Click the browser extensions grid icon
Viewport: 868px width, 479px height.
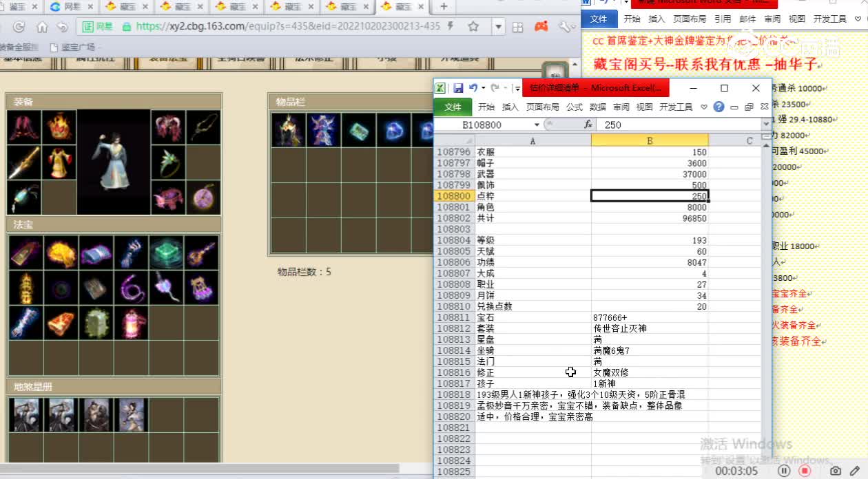[518, 28]
